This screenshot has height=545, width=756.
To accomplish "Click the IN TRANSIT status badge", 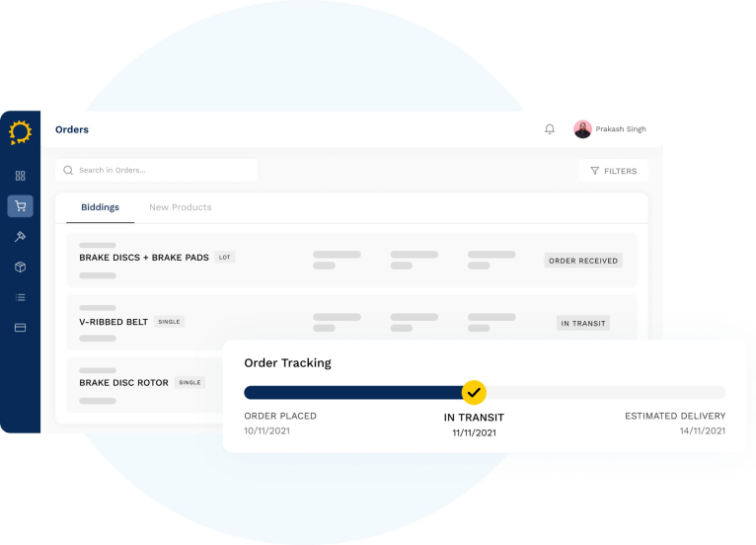I will tap(583, 323).
